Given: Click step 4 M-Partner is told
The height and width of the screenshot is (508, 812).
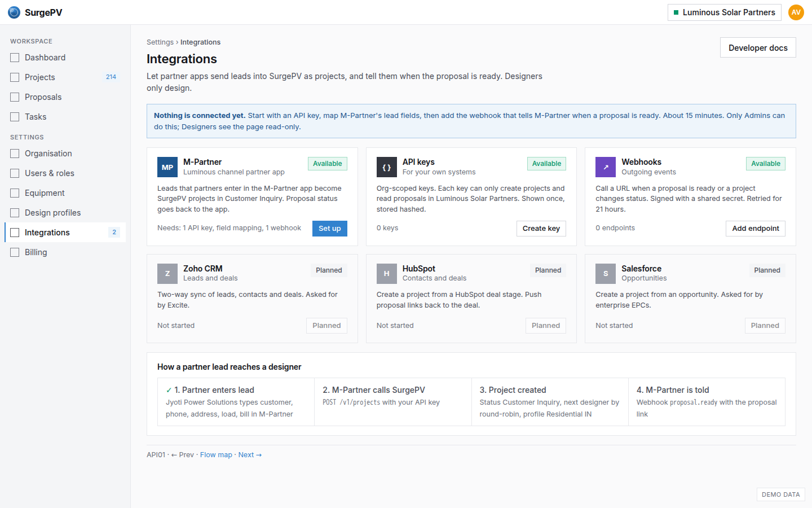Looking at the screenshot, I should pos(707,402).
